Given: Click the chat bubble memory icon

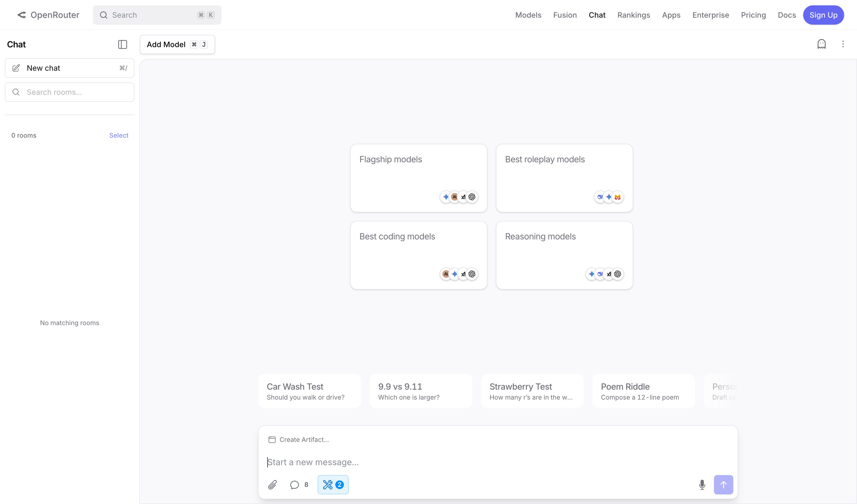Looking at the screenshot, I should pyautogui.click(x=295, y=485).
